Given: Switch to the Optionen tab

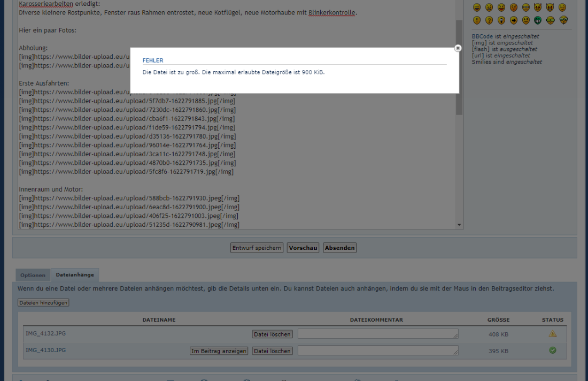Looking at the screenshot, I should pos(33,275).
